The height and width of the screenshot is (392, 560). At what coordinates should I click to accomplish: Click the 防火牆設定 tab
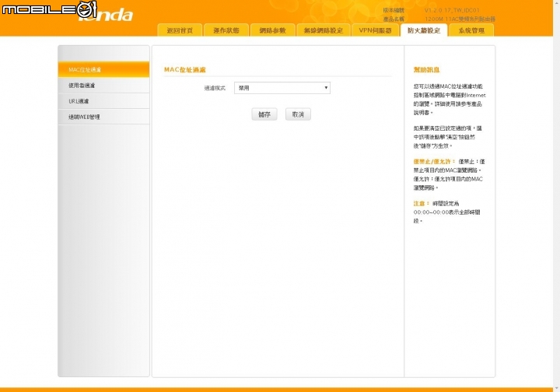point(424,30)
